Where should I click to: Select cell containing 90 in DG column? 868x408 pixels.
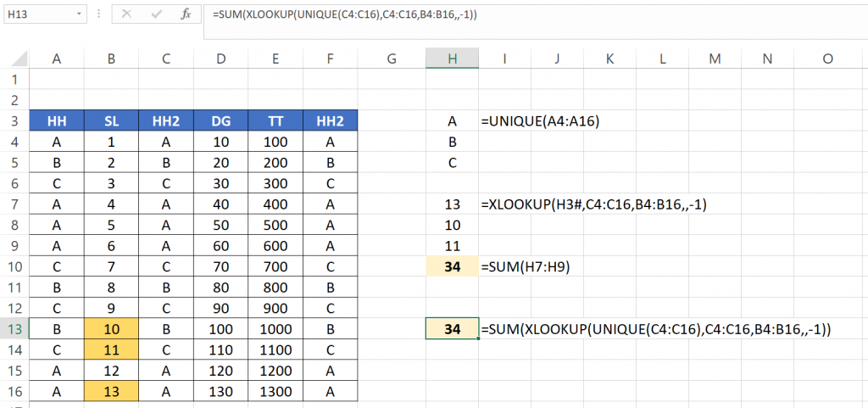click(221, 309)
